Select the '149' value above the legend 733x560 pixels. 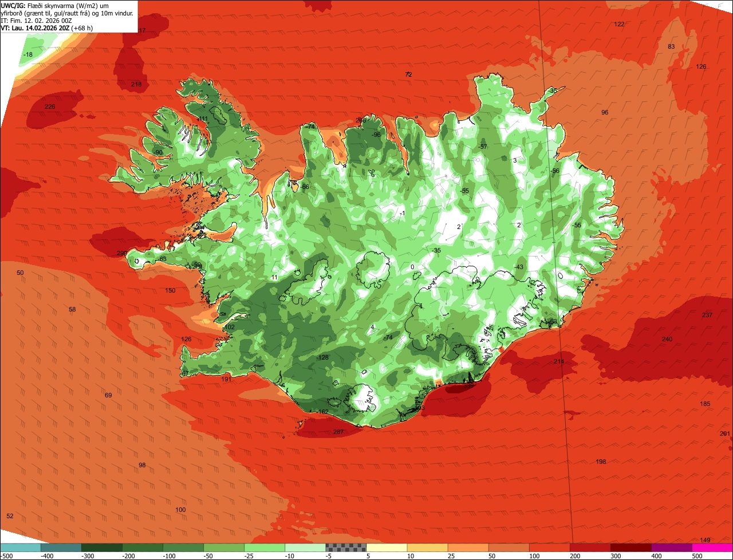click(705, 540)
